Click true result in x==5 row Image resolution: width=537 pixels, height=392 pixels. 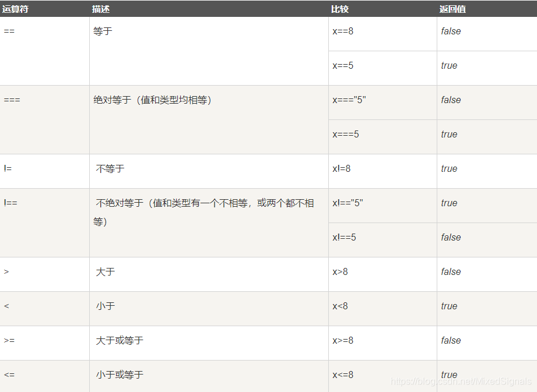(487, 68)
